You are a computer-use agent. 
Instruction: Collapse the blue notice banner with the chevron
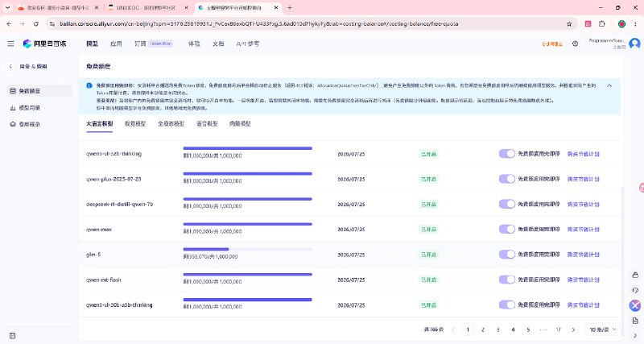[x=609, y=85]
